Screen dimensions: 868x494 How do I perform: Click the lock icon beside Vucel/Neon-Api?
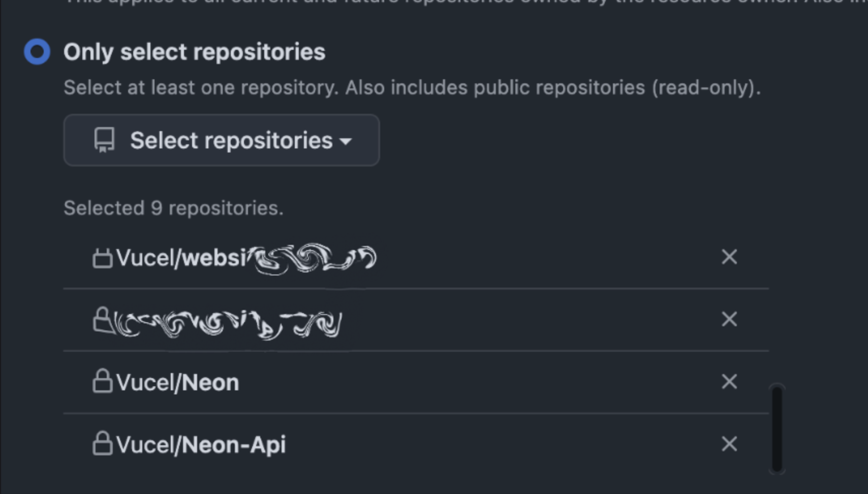click(102, 443)
